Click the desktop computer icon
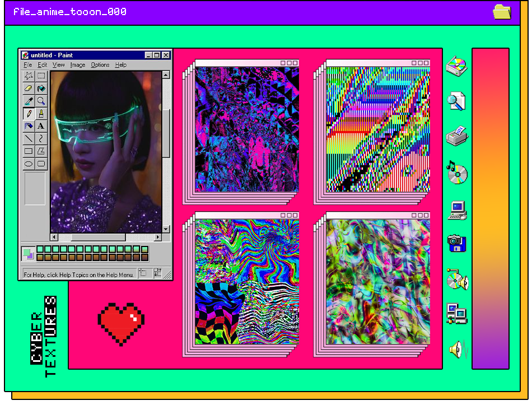The image size is (532, 405). click(x=458, y=211)
